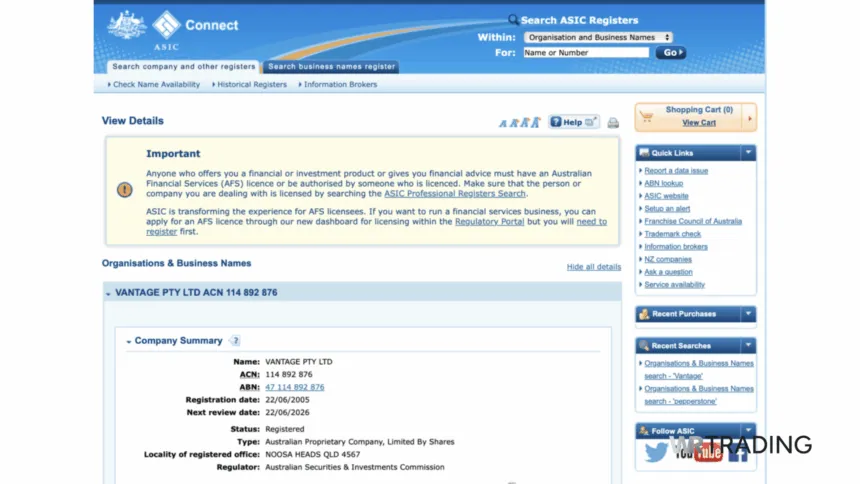This screenshot has height=484, width=860.
Task: Open recent search for 'Vantage'
Action: [699, 369]
